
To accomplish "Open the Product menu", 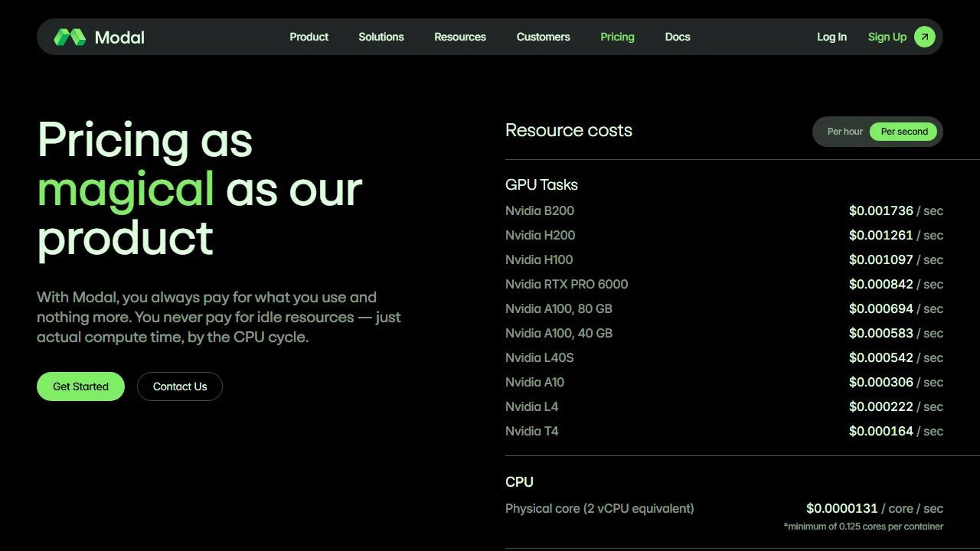I will (x=309, y=37).
